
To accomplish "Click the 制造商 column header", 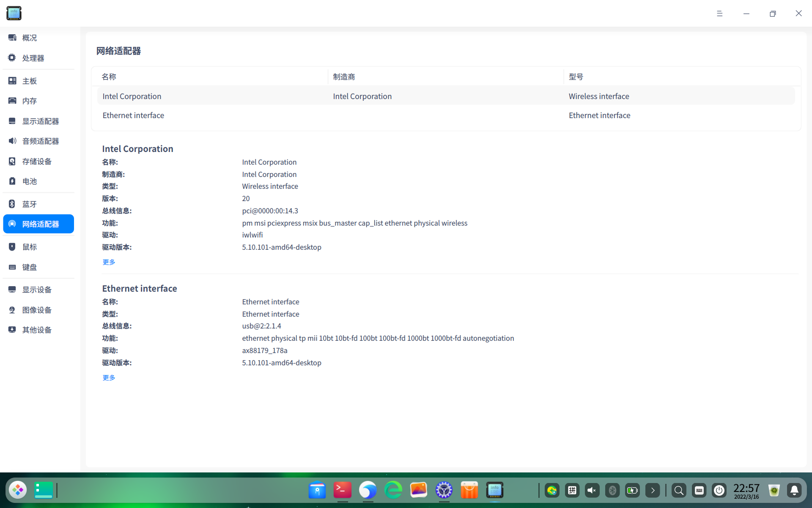I will point(344,77).
